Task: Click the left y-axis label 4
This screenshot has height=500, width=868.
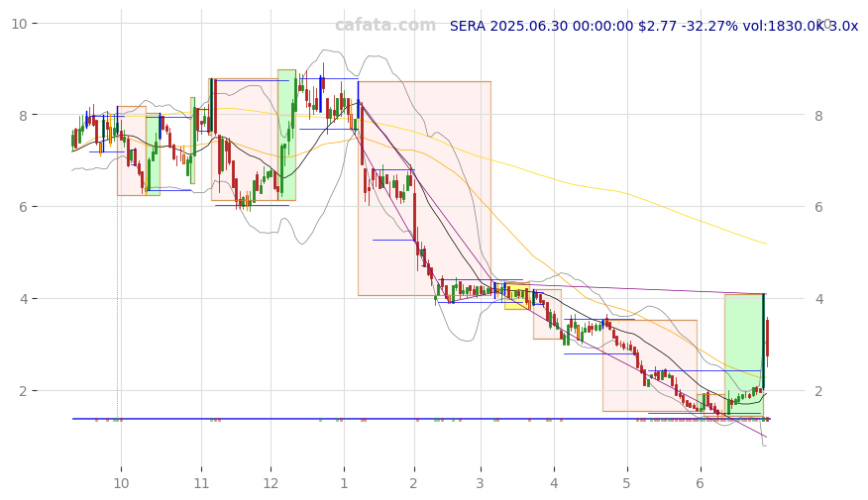Action: pos(23,299)
